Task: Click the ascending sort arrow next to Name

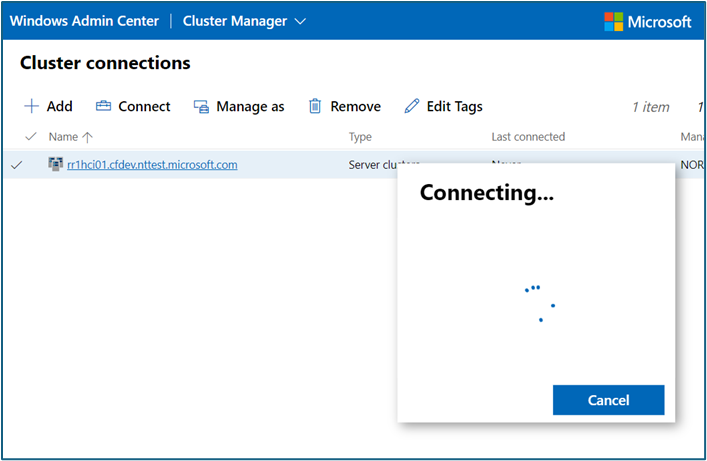Action: [x=87, y=137]
